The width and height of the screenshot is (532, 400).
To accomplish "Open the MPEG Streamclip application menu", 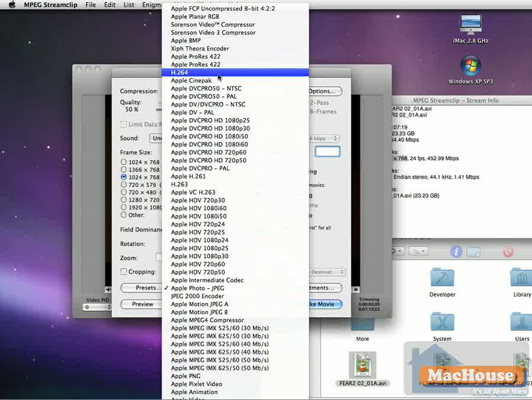I will click(50, 5).
